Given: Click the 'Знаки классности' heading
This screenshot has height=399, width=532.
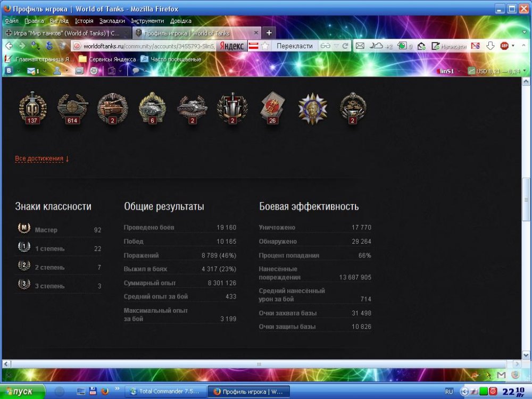Looking at the screenshot, I should pos(53,206).
